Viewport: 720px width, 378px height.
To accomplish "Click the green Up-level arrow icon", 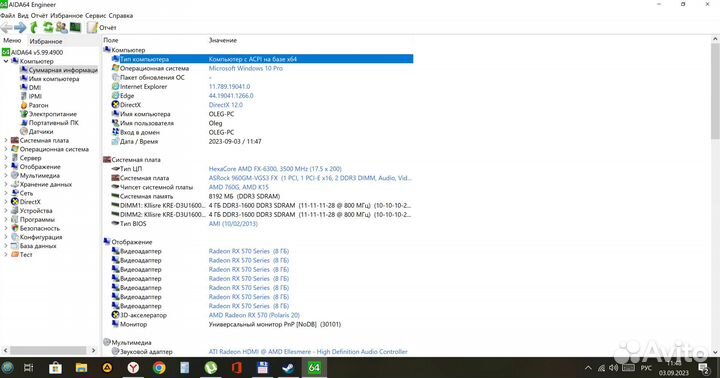I will point(34,28).
